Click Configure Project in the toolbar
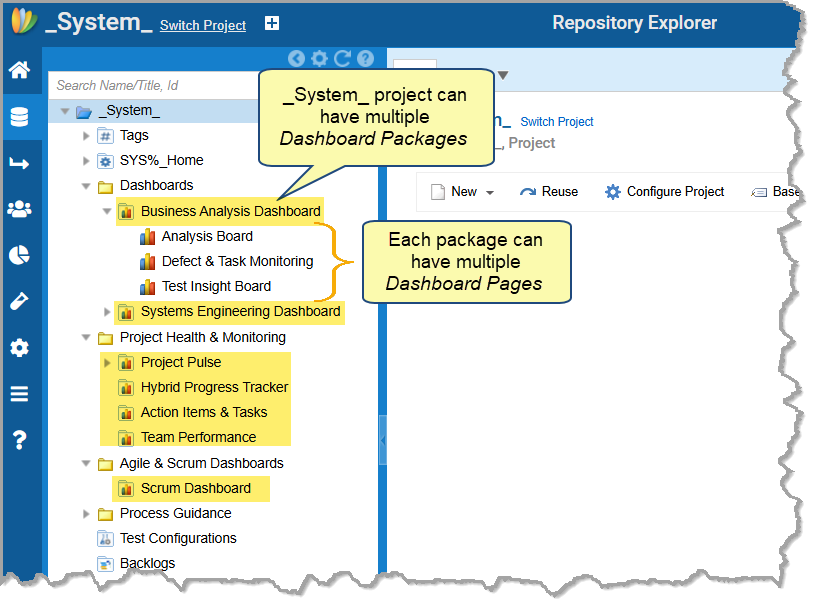 click(x=665, y=192)
